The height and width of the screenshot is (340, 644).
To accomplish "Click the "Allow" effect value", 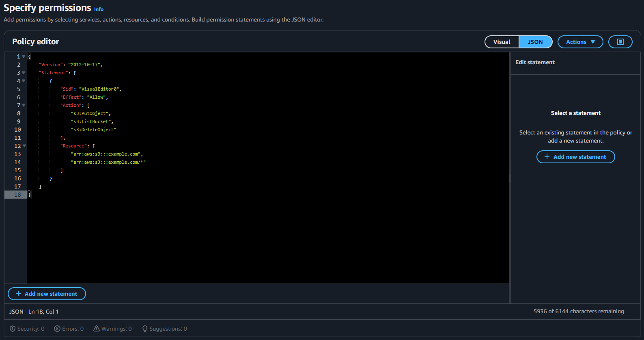I will point(96,97).
